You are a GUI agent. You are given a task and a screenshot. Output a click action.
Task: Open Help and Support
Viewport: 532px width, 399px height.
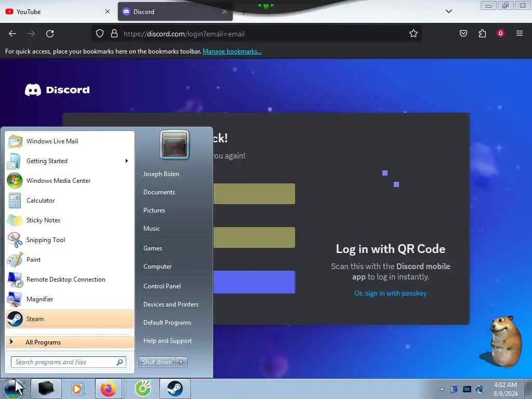coord(168,341)
